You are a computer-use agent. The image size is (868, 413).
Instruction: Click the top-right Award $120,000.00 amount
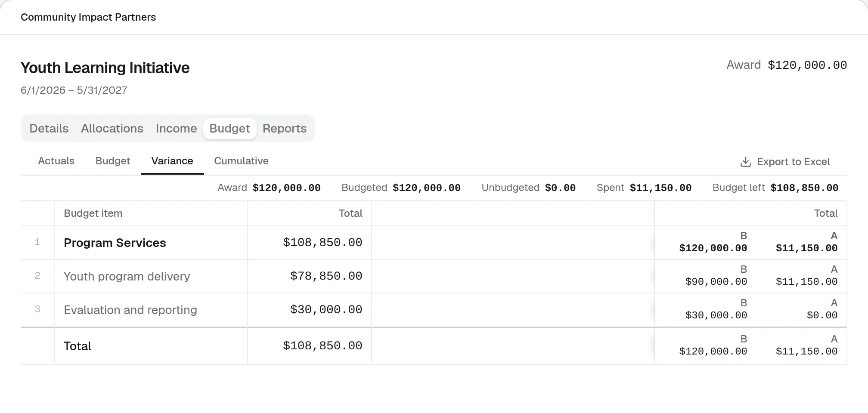pos(807,65)
